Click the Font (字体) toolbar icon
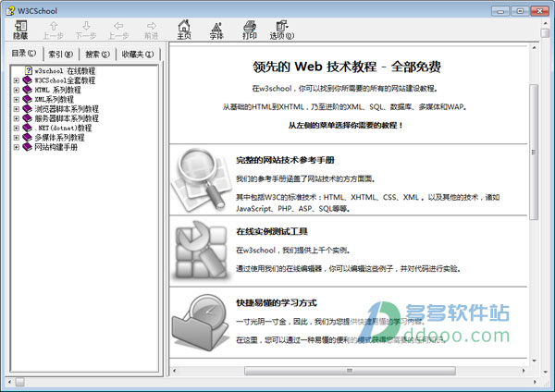The width and height of the screenshot is (555, 392). [216, 30]
